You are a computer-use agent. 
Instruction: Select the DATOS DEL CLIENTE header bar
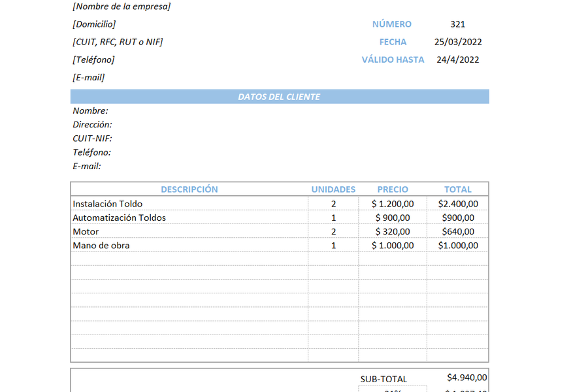point(280,97)
